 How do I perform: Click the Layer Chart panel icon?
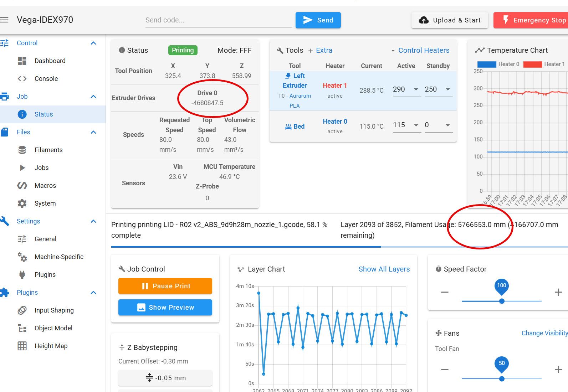pos(241,270)
